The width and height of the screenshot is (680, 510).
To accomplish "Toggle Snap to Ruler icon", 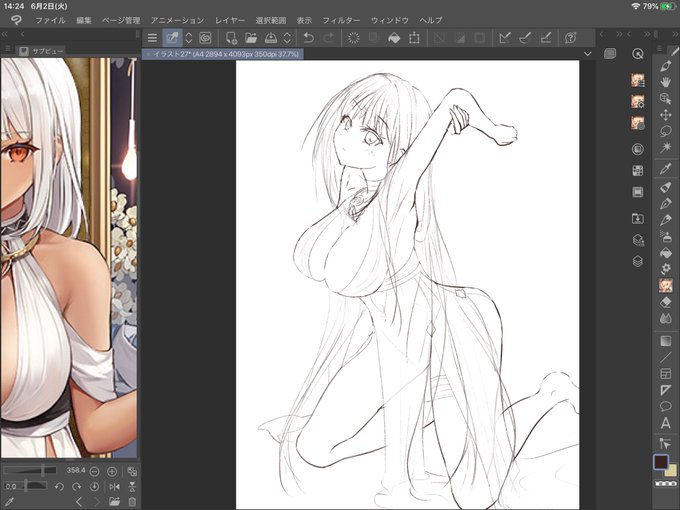I will (504, 38).
